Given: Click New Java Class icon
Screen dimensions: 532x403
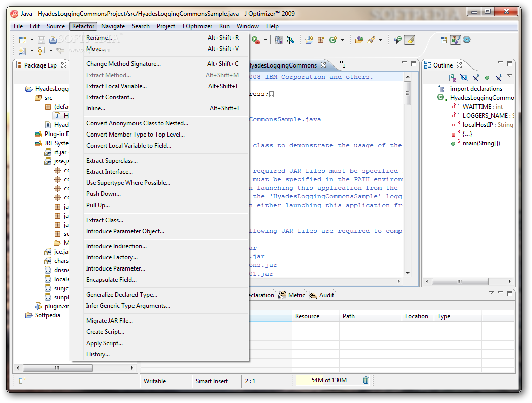Looking at the screenshot, I should [x=333, y=40].
